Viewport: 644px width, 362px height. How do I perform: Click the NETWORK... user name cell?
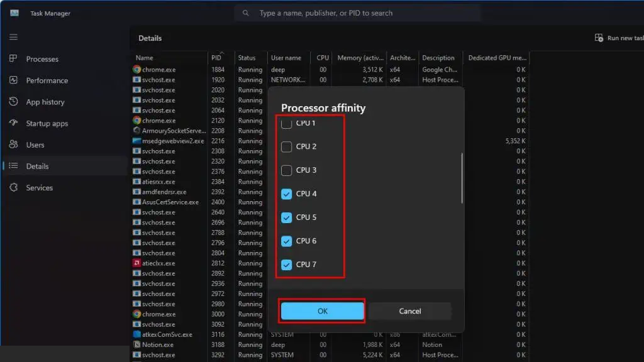point(288,80)
